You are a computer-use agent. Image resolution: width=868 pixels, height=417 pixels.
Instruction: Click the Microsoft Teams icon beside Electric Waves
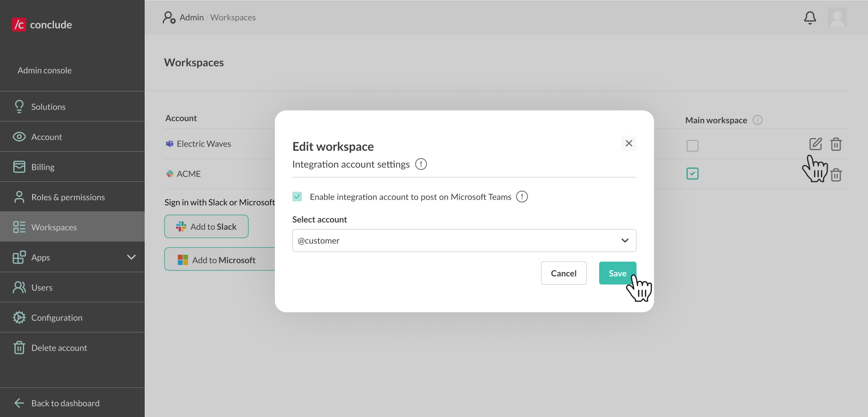170,144
